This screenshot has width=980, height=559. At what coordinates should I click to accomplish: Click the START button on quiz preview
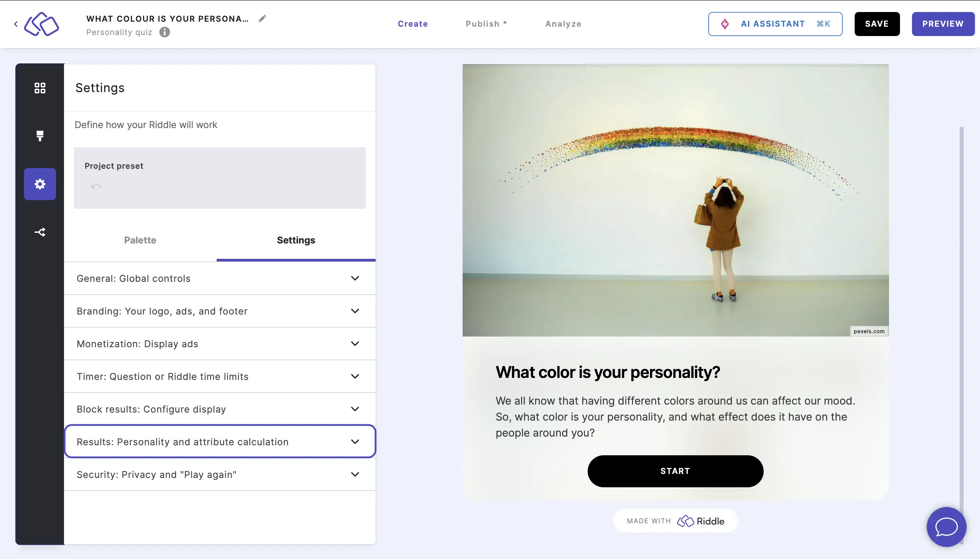674,471
